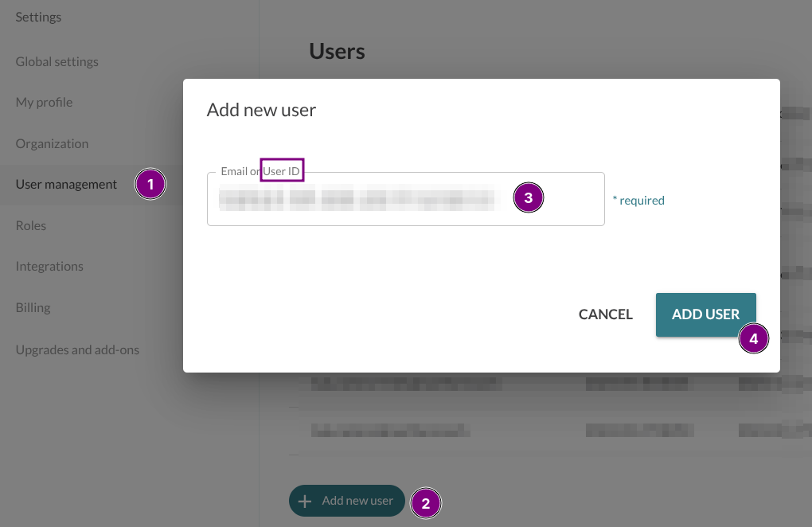Confirm with the ADD USER button
Image resolution: width=812 pixels, height=527 pixels.
pos(705,314)
